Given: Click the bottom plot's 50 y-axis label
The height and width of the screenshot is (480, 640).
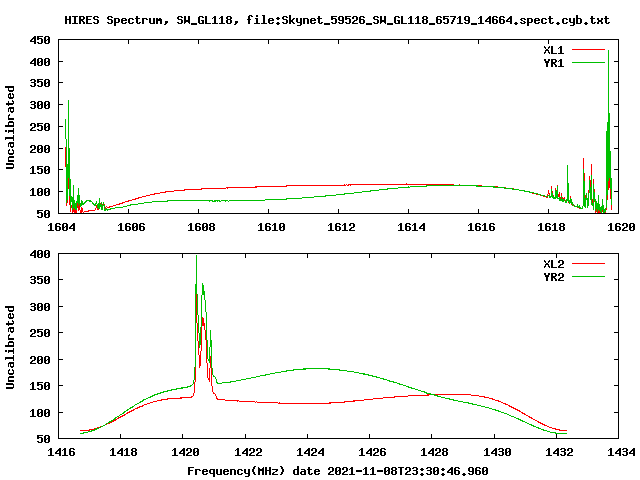Looking at the screenshot, I should (43, 439).
